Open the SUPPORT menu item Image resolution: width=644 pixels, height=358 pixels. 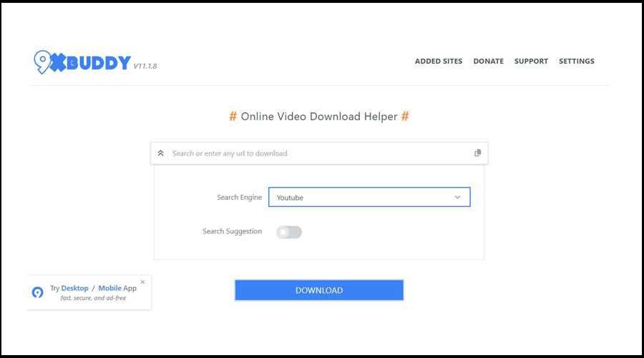click(531, 62)
